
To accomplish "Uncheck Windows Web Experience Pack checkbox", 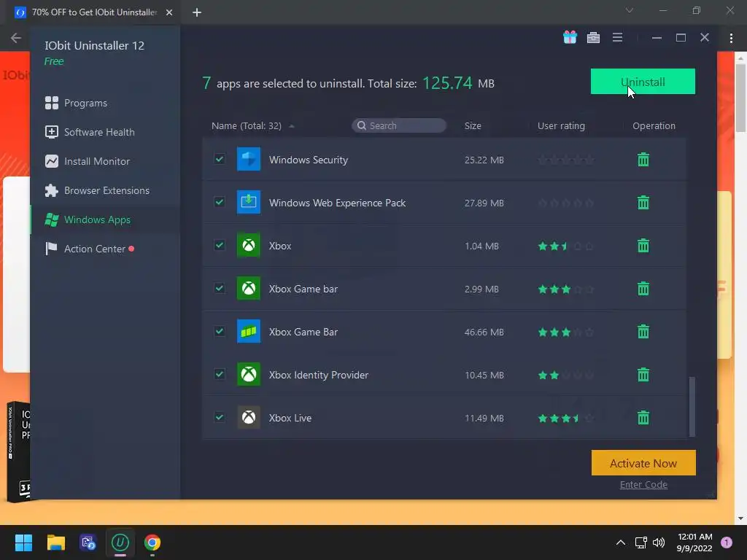I will click(219, 202).
